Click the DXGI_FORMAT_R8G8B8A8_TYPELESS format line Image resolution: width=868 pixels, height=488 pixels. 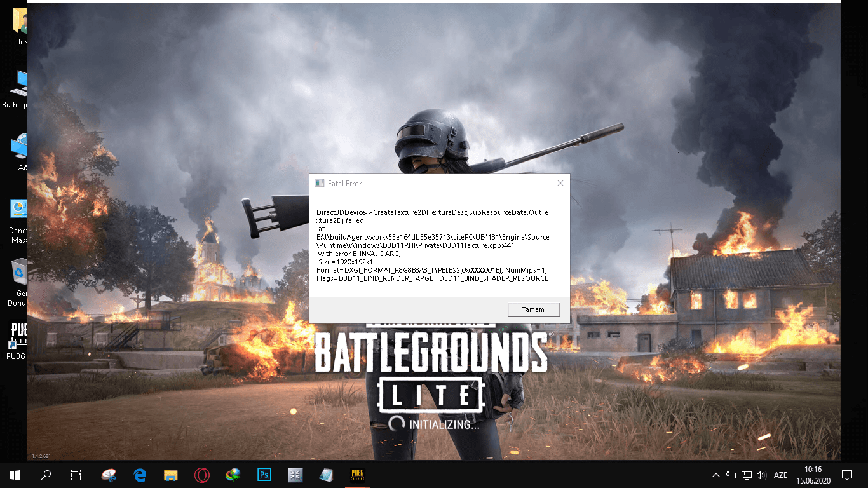pos(431,270)
